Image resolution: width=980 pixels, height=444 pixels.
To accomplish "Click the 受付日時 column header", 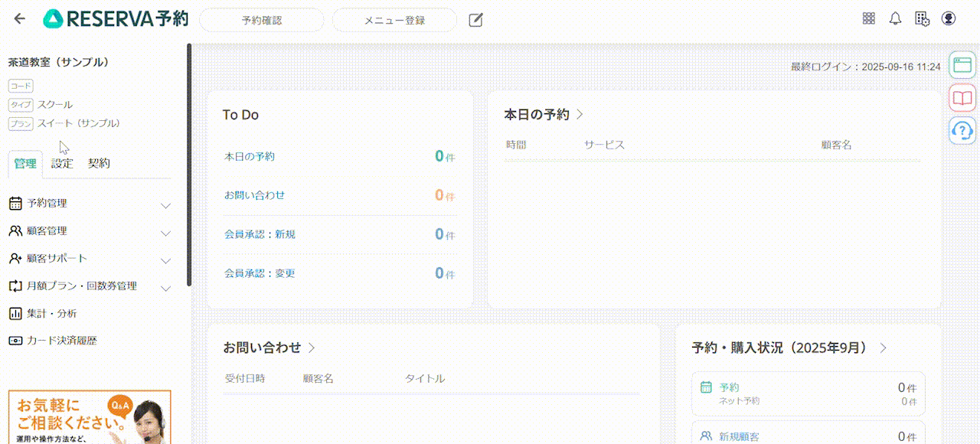I will point(245,379).
